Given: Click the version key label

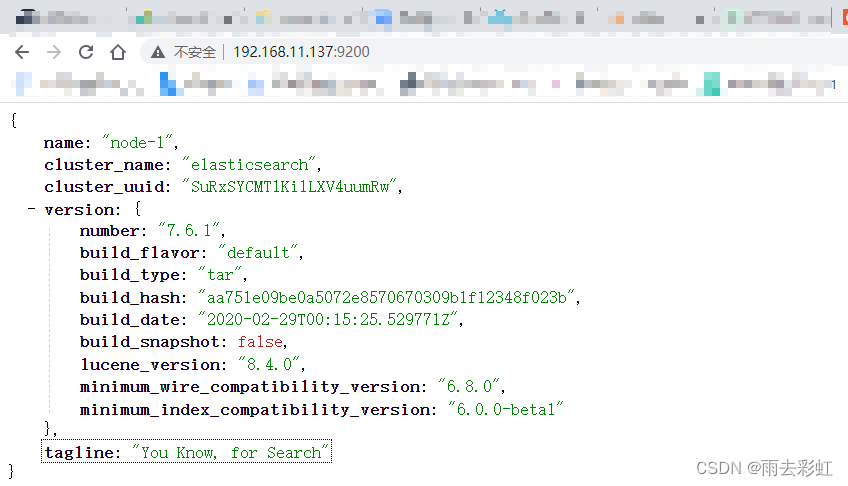Looking at the screenshot, I should pos(80,210).
